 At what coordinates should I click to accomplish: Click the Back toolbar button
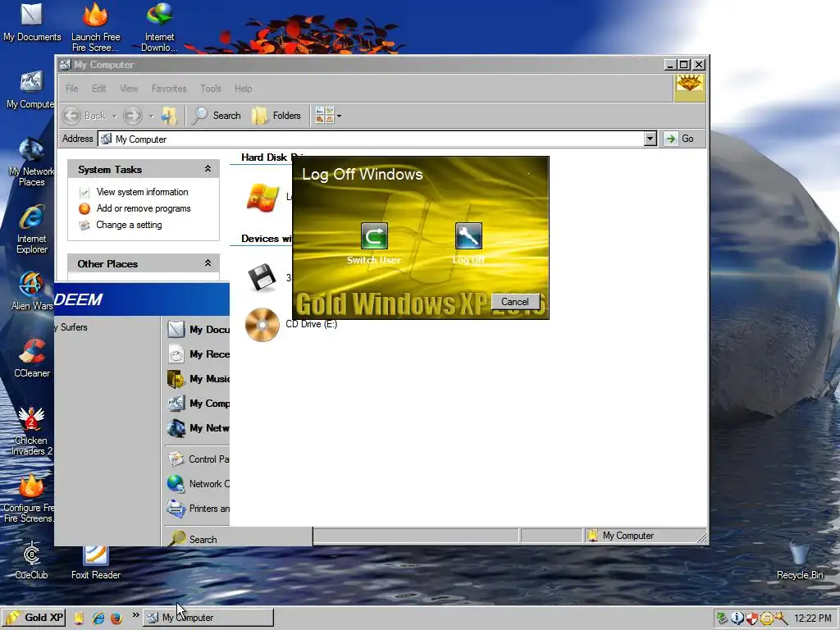tap(84, 116)
